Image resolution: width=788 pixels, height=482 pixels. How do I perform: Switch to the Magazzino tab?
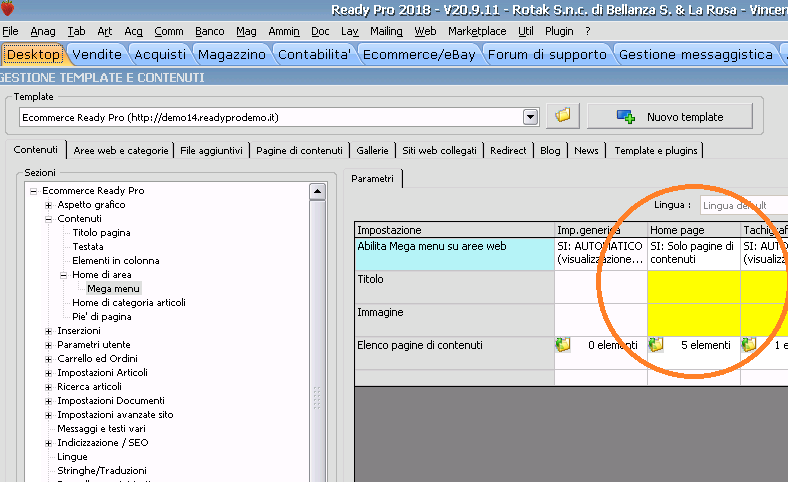tap(232, 54)
